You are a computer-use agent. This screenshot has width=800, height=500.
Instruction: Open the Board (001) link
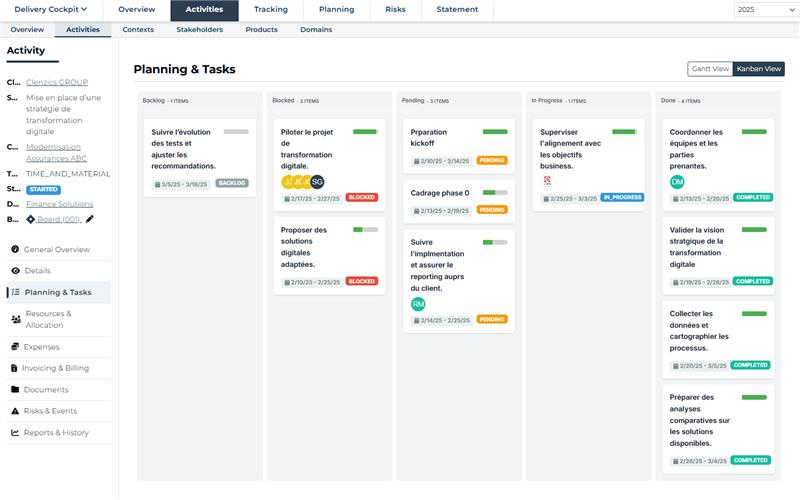click(x=59, y=219)
